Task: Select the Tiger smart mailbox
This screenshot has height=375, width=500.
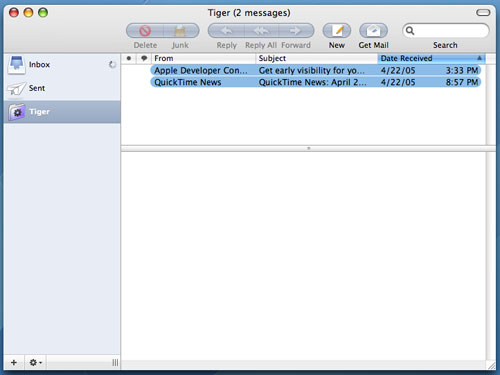Action: click(62, 112)
